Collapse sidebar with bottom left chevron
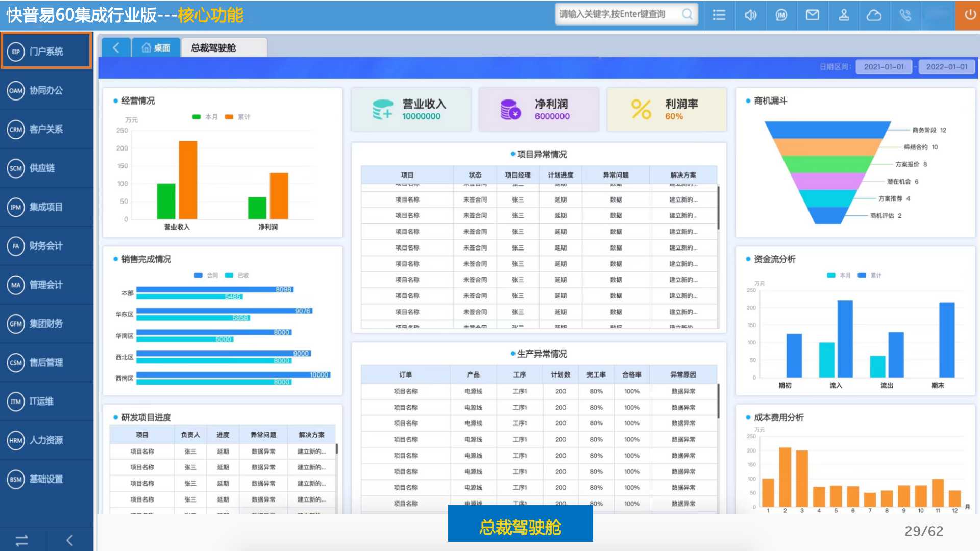980x551 pixels. (x=70, y=540)
